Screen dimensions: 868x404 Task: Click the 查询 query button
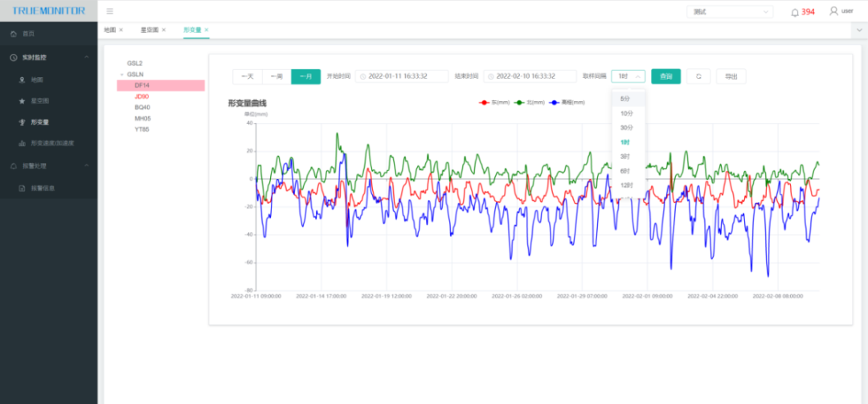click(x=665, y=76)
